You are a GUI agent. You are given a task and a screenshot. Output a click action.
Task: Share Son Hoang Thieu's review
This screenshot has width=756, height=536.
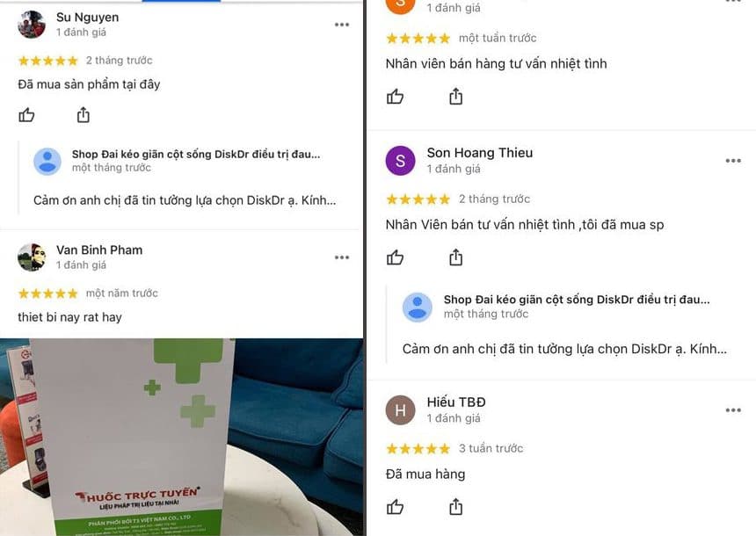click(x=455, y=257)
